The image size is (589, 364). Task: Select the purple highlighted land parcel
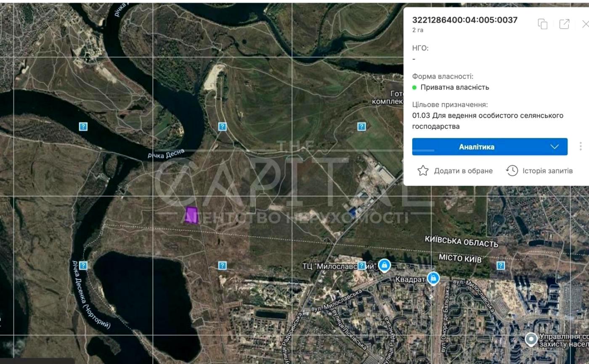(x=192, y=215)
